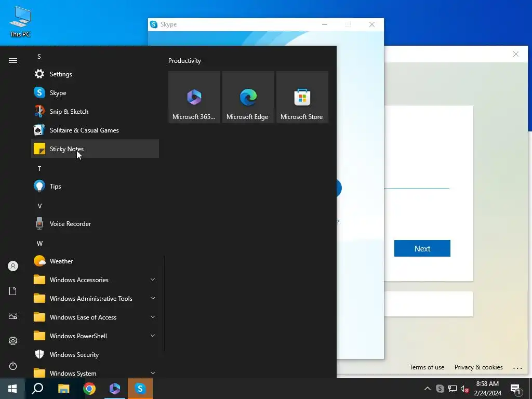Open This PC desktop icon
Image resolution: width=532 pixels, height=399 pixels.
pyautogui.click(x=20, y=22)
